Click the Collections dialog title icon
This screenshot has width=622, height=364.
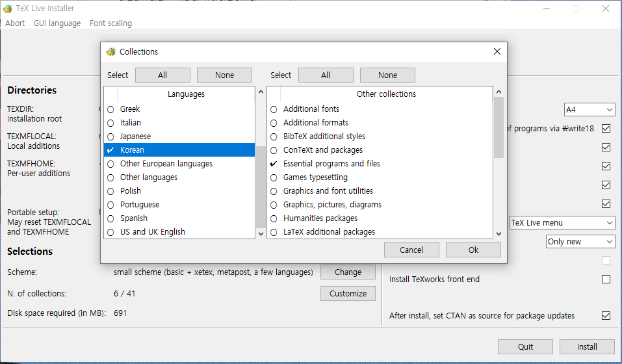point(111,51)
